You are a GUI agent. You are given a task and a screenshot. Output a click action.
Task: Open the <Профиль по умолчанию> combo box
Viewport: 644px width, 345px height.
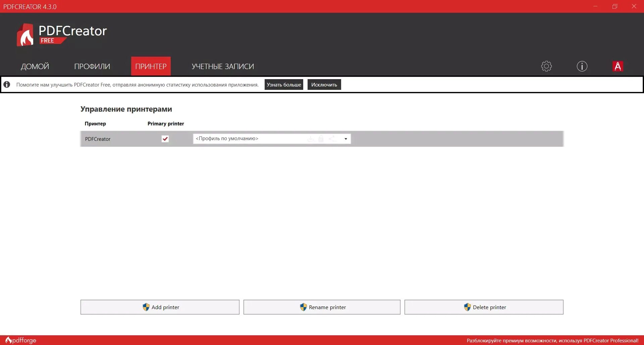tap(272, 139)
